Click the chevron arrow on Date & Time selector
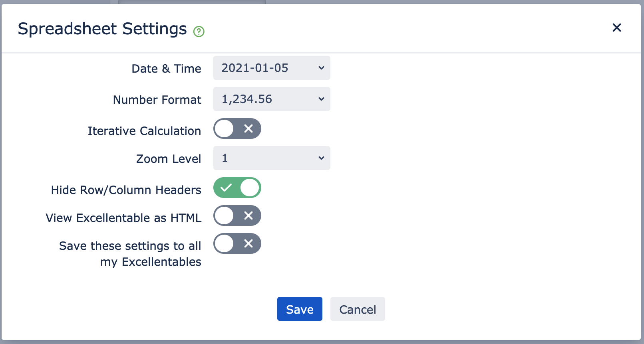This screenshot has height=344, width=644. (x=321, y=68)
